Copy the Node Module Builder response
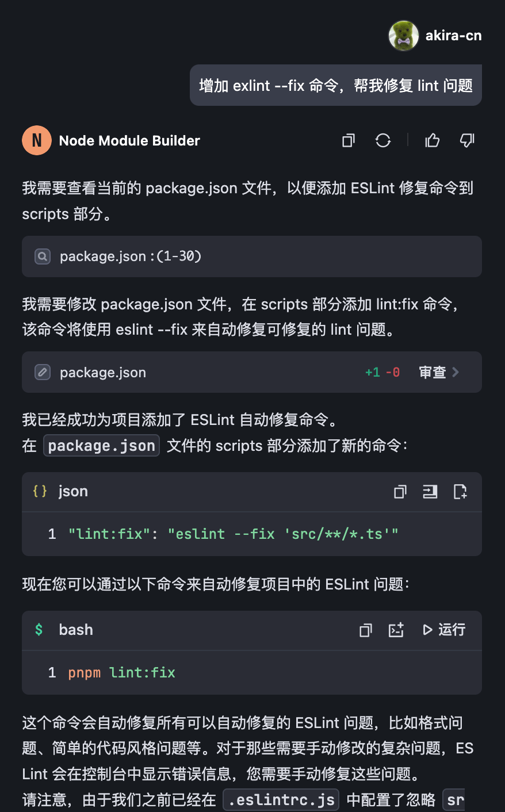The image size is (505, 812). pos(348,140)
